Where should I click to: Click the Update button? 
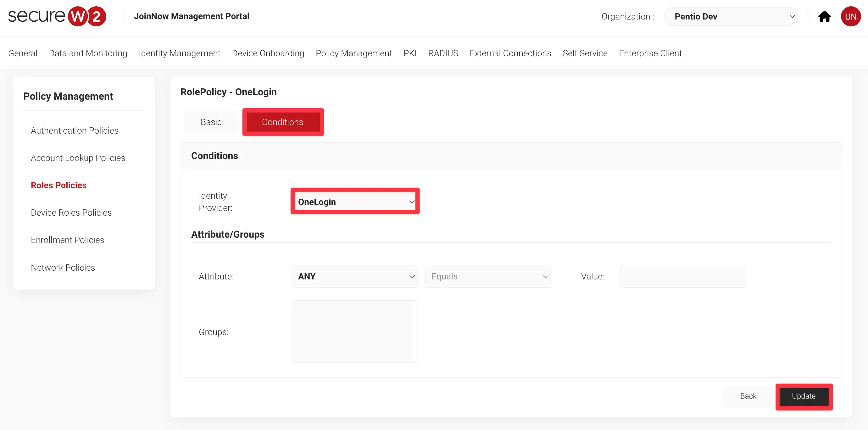(x=804, y=396)
